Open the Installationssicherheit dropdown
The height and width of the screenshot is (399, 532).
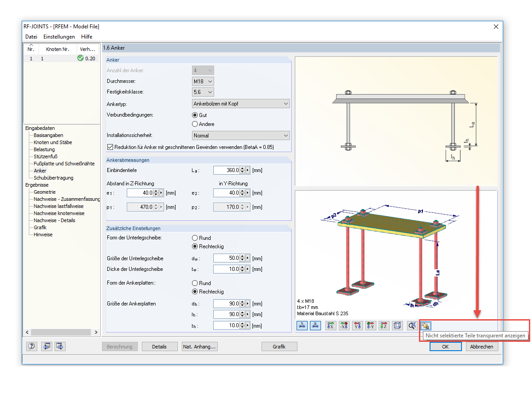[x=241, y=136]
